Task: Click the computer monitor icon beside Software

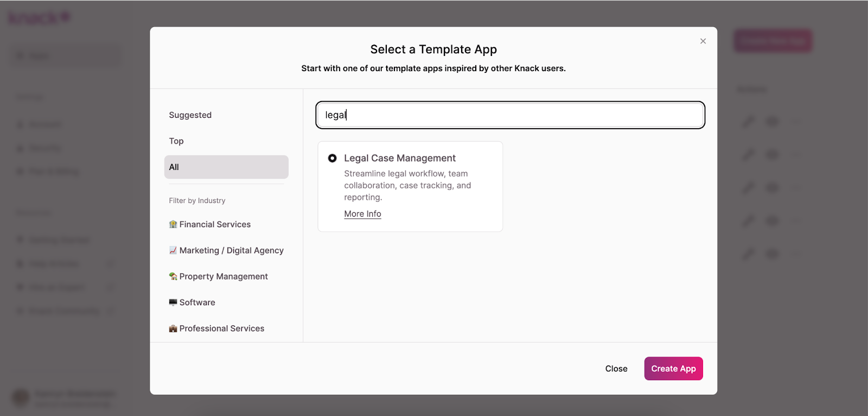Action: coord(173,302)
